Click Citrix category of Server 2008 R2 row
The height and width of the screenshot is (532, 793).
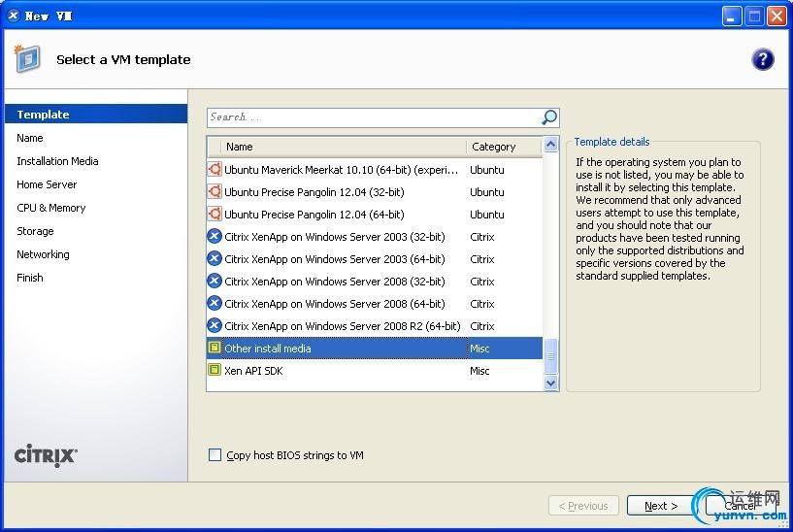coord(482,325)
